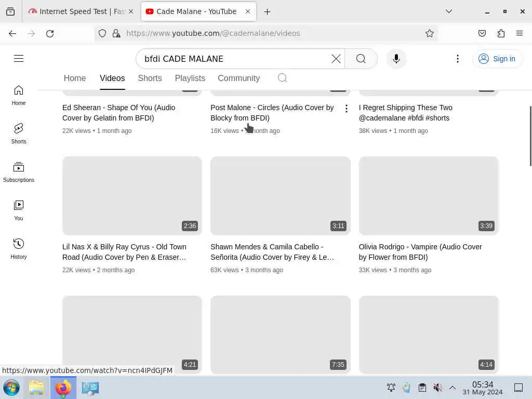Open notifications bell in tray
532x399 pixels.
click(x=391, y=388)
